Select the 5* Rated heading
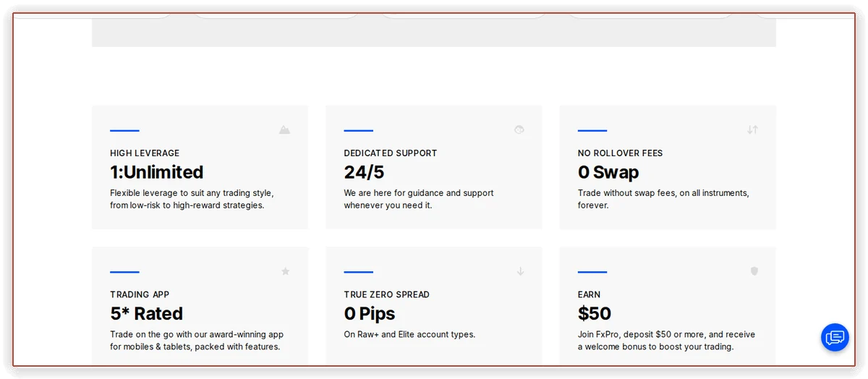The width and height of the screenshot is (868, 379). [x=146, y=314]
